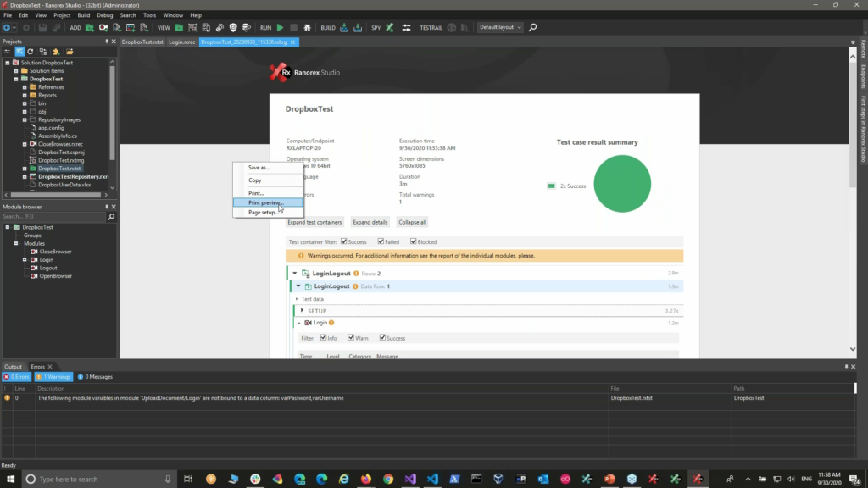Click the green 2x Success legend swatch
This screenshot has width=868, height=488.
(551, 186)
